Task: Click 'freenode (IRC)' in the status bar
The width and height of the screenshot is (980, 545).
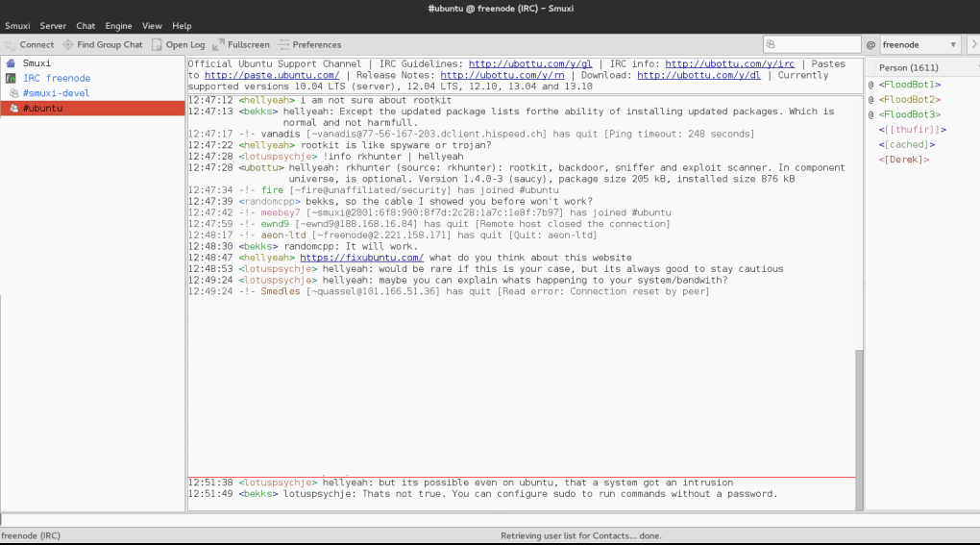Action: tap(31, 535)
